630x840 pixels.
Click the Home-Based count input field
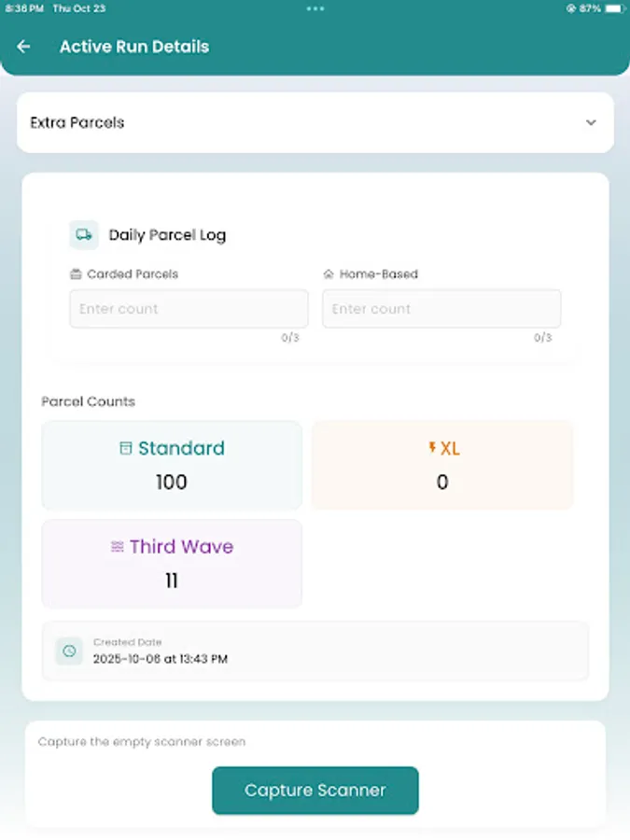pyautogui.click(x=441, y=309)
